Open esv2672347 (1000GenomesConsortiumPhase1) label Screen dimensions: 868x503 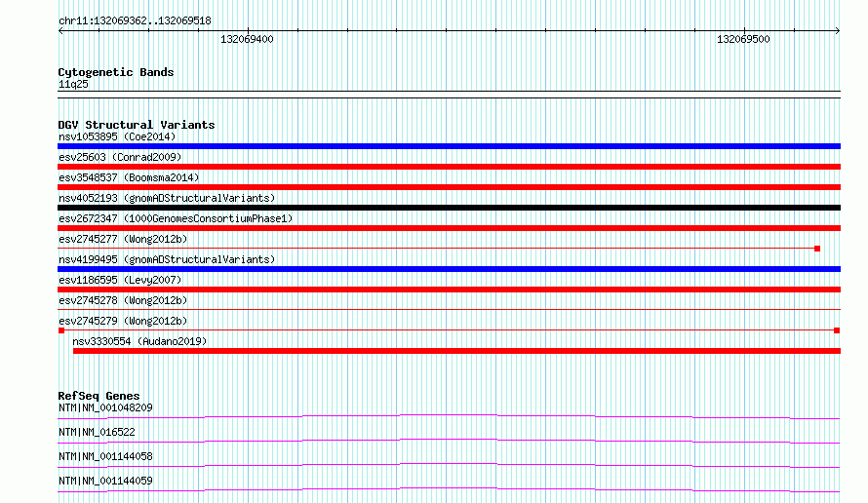coord(176,218)
